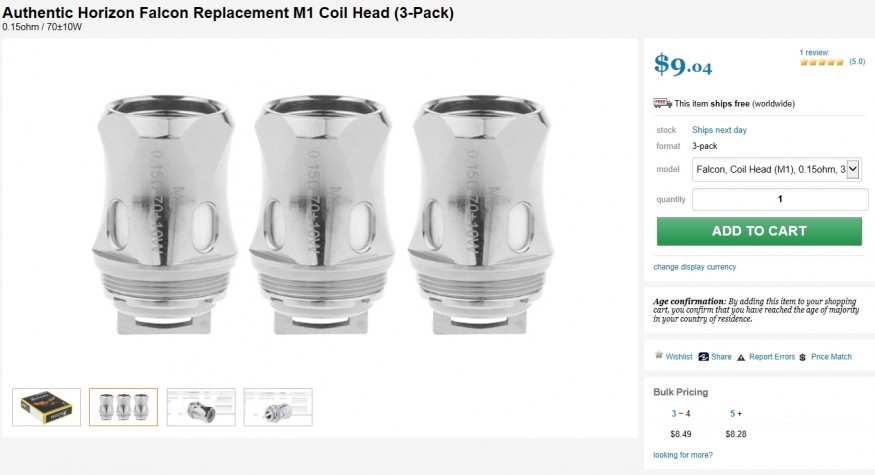Viewport: 875px width, 475px height.
Task: Select the product box packaging thumbnail
Action: [46, 407]
